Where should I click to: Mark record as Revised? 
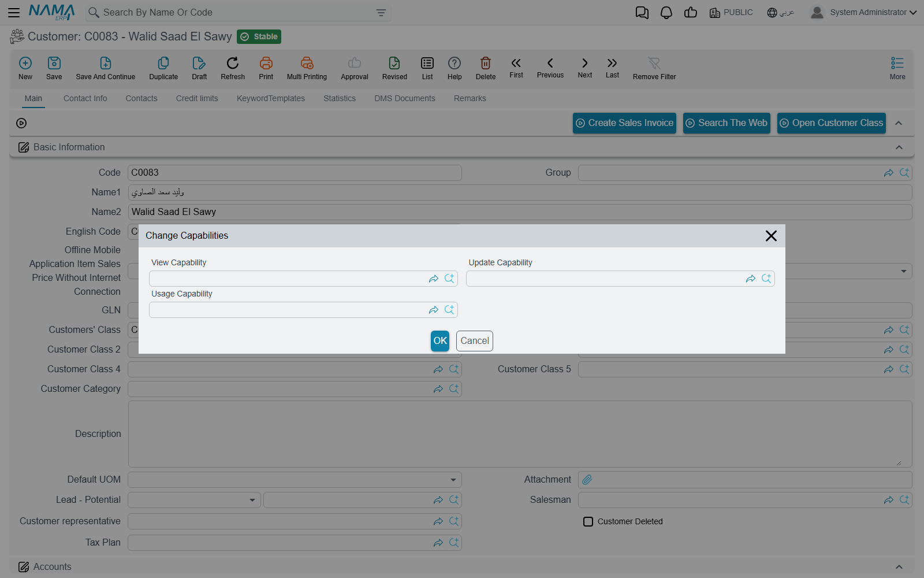[x=394, y=68]
